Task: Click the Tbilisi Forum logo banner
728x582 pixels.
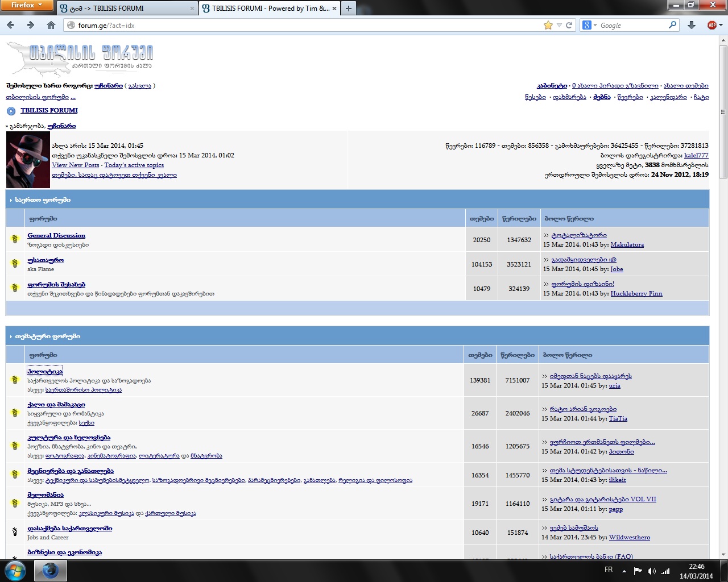Action: tap(80, 59)
